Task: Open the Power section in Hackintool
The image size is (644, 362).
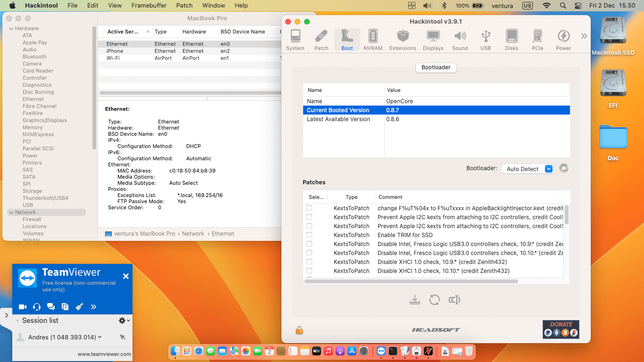Action: tap(563, 40)
